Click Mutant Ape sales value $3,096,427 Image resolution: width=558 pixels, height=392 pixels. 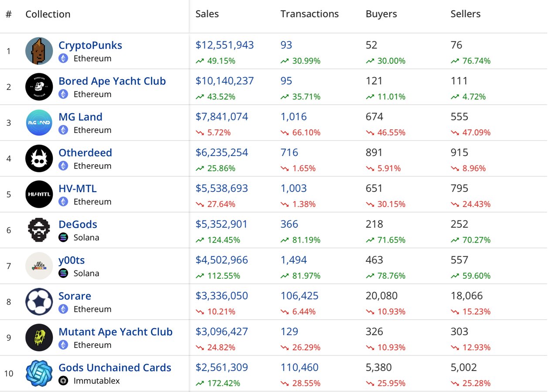pos(222,332)
